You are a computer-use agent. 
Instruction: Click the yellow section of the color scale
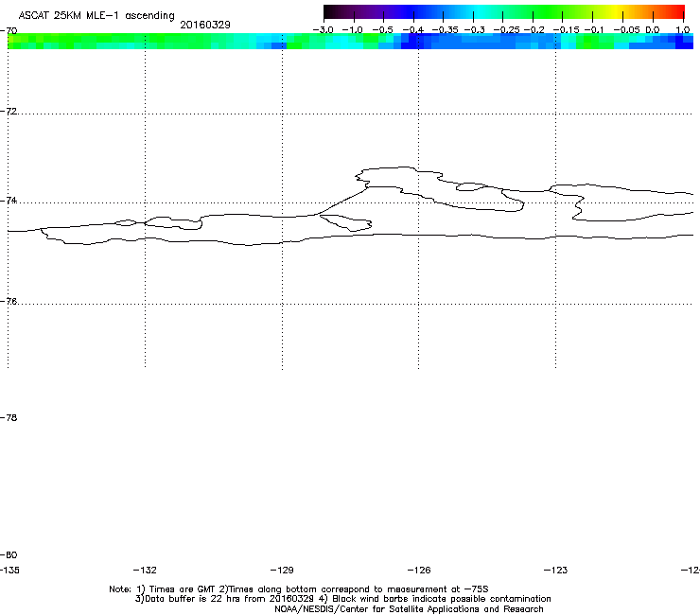coord(619,11)
